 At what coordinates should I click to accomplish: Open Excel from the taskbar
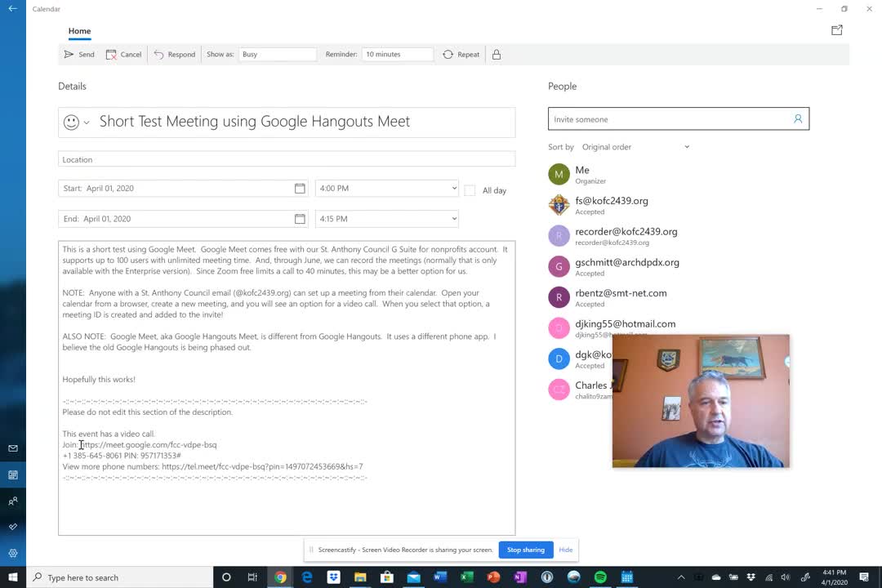click(x=467, y=577)
